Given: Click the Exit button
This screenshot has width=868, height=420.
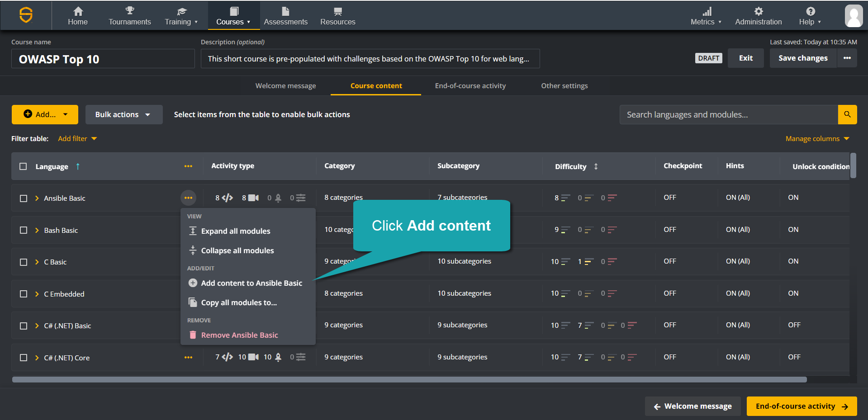Looking at the screenshot, I should click(746, 58).
